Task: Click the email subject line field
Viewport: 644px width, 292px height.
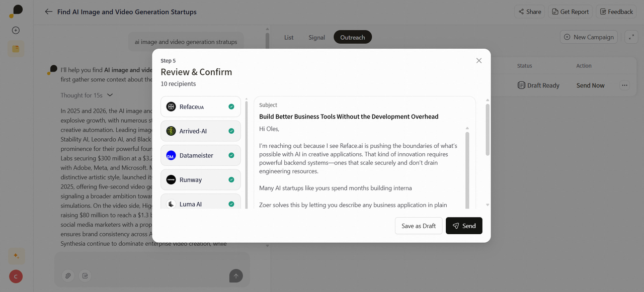Action: click(348, 117)
